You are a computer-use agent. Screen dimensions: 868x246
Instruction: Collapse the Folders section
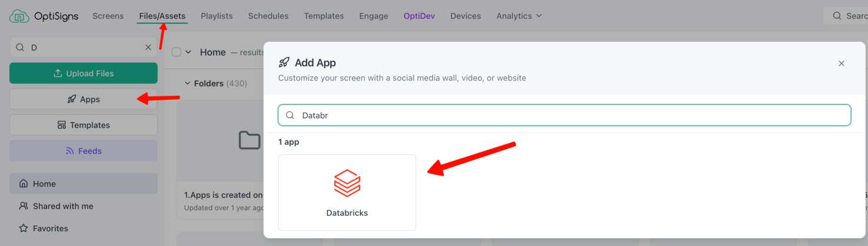(x=188, y=83)
